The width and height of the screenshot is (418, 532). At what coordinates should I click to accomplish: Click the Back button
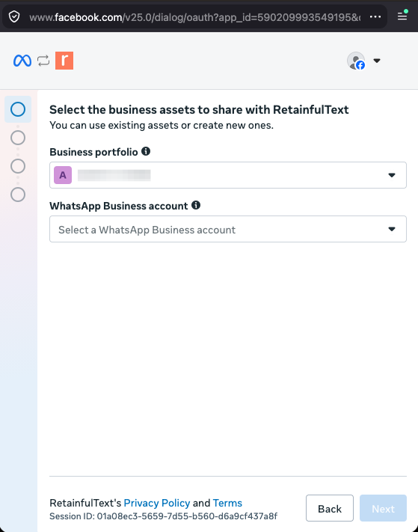(330, 508)
